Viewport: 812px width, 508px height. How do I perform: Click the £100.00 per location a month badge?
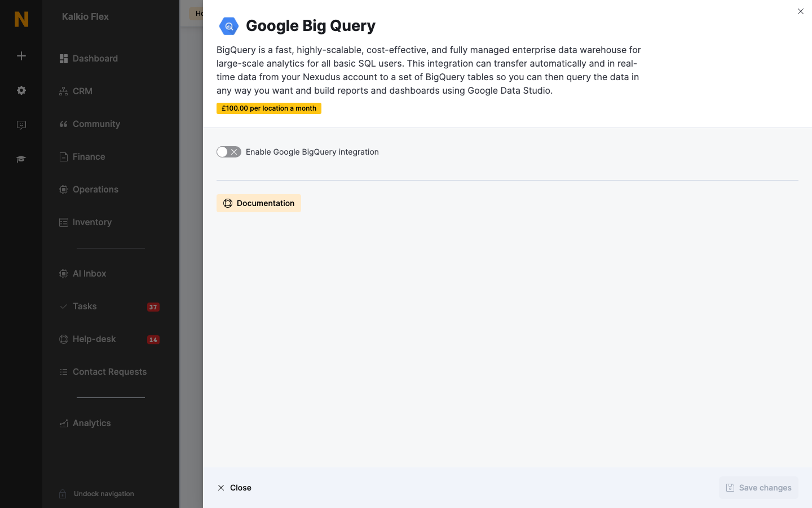click(x=269, y=108)
